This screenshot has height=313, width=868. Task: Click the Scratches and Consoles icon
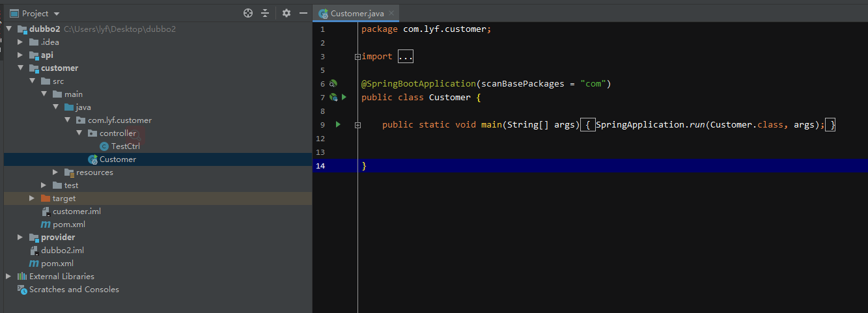pyautogui.click(x=22, y=290)
